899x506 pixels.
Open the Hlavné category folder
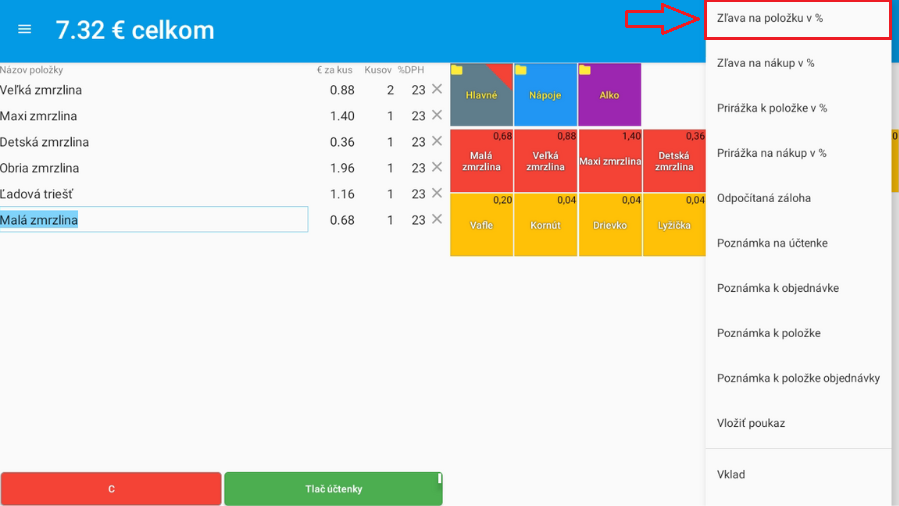(x=481, y=95)
